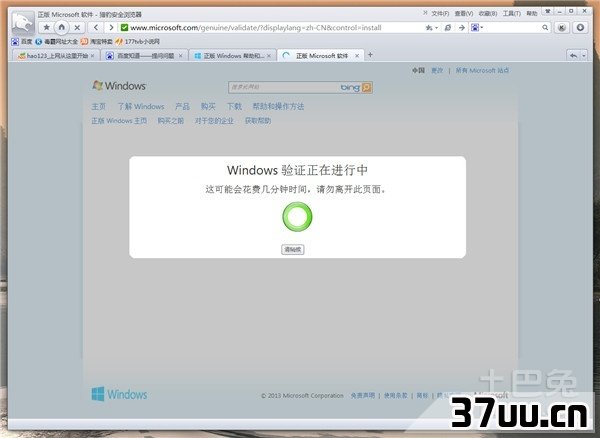The height and width of the screenshot is (438, 600).
Task: Click the K toolbar button
Action: (x=561, y=28)
